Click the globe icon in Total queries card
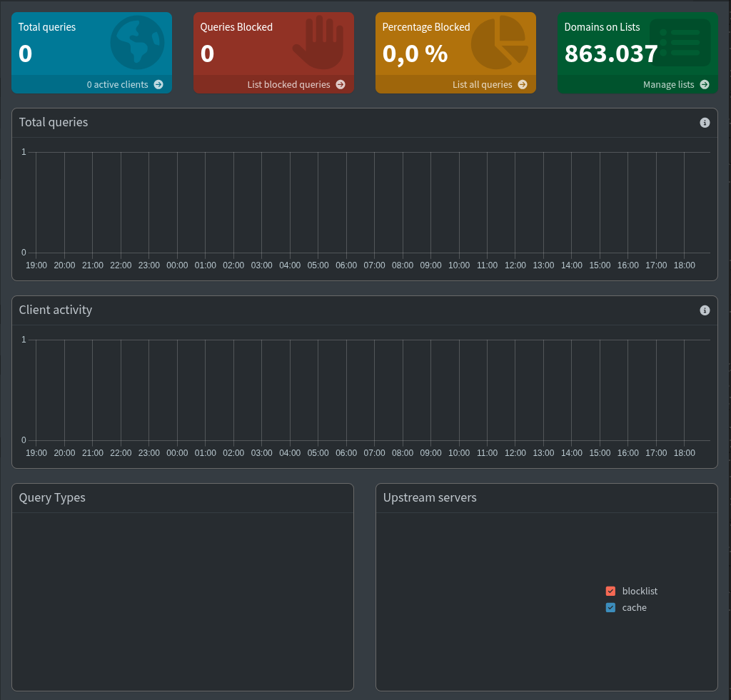Screen dimensions: 731x700 coord(137,43)
